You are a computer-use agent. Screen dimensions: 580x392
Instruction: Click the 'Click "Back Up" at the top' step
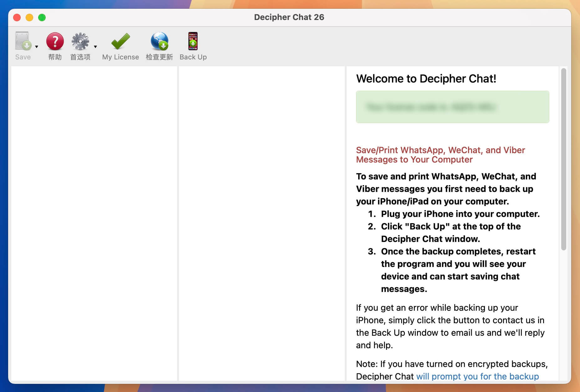click(451, 233)
